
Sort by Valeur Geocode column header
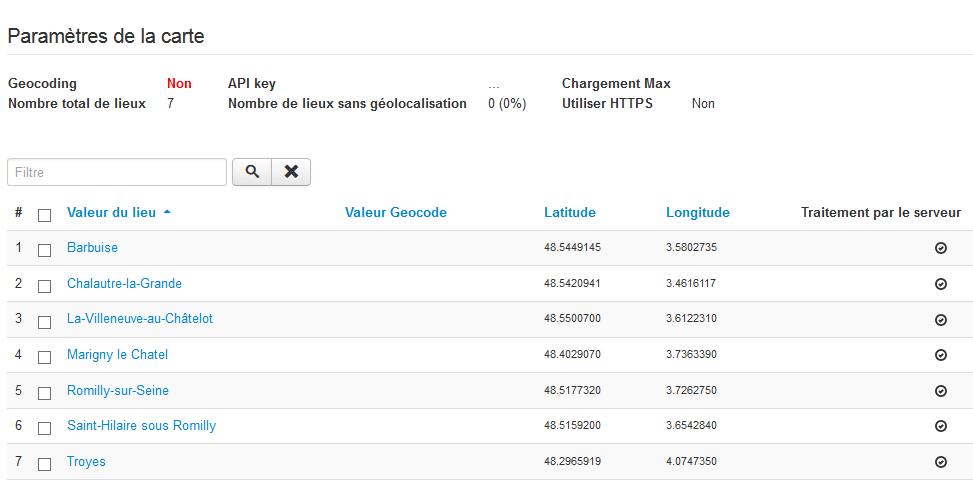(395, 212)
